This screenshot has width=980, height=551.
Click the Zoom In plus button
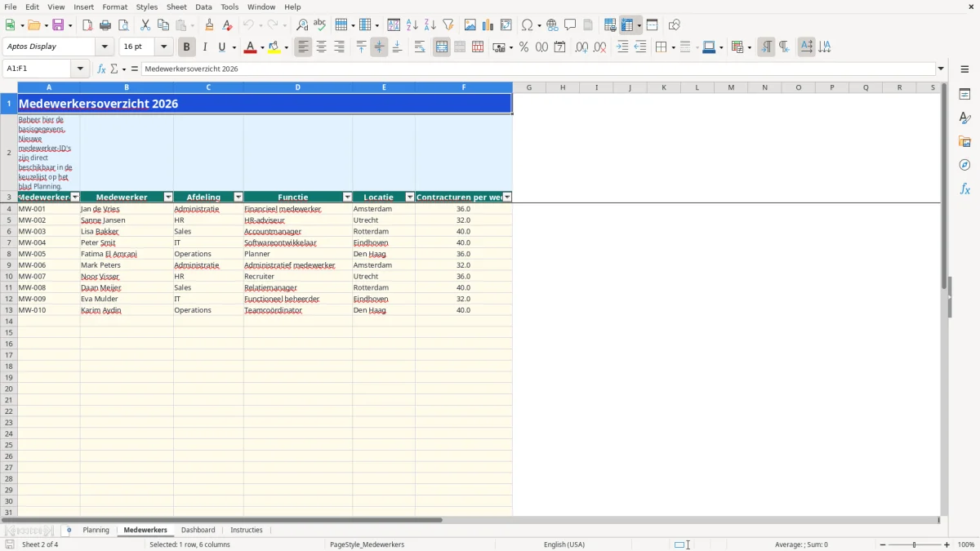tap(947, 544)
